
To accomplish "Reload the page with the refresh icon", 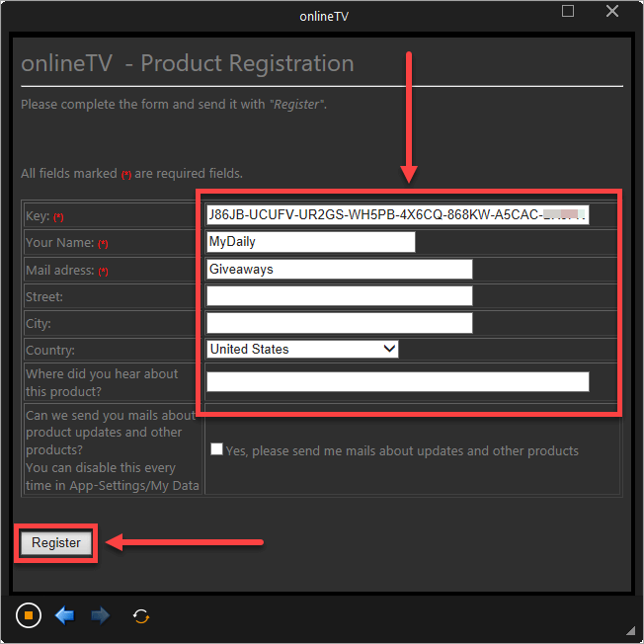I will pyautogui.click(x=141, y=616).
